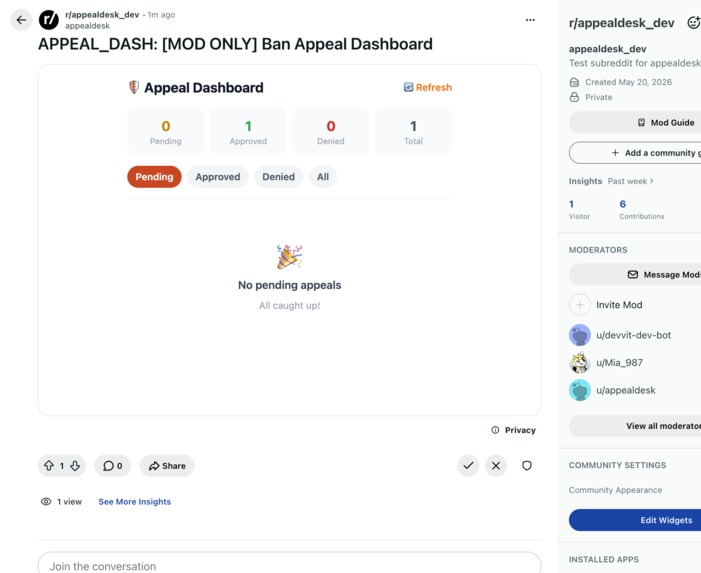Open the r/appealdesk_dev community avatar
701x573 pixels.
(x=49, y=20)
